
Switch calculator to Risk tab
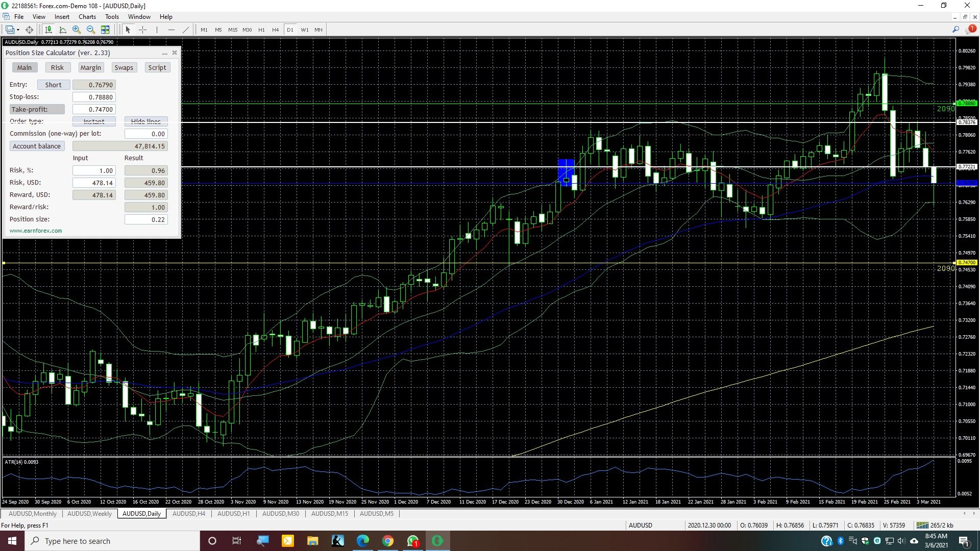pyautogui.click(x=57, y=67)
